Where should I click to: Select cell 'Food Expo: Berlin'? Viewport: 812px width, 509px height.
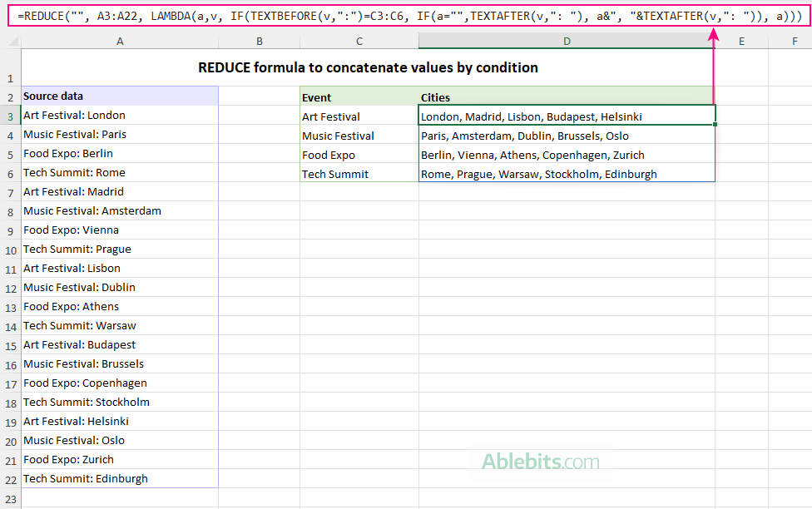click(x=120, y=154)
